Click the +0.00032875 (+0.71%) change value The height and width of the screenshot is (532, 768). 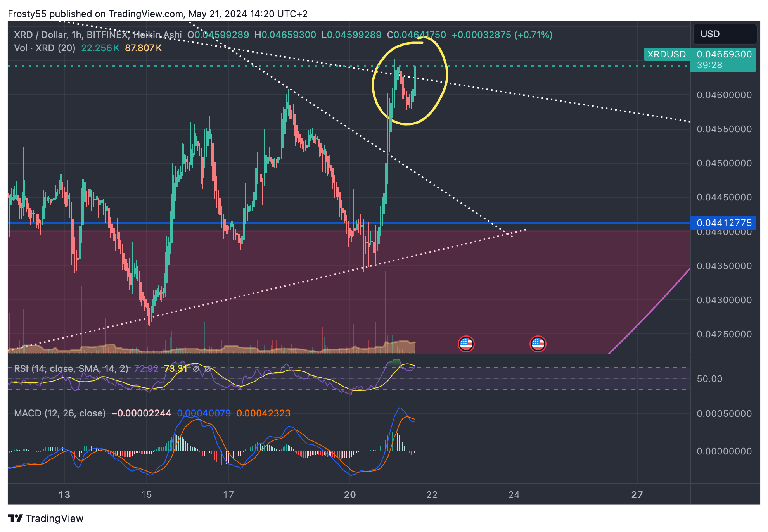point(502,35)
